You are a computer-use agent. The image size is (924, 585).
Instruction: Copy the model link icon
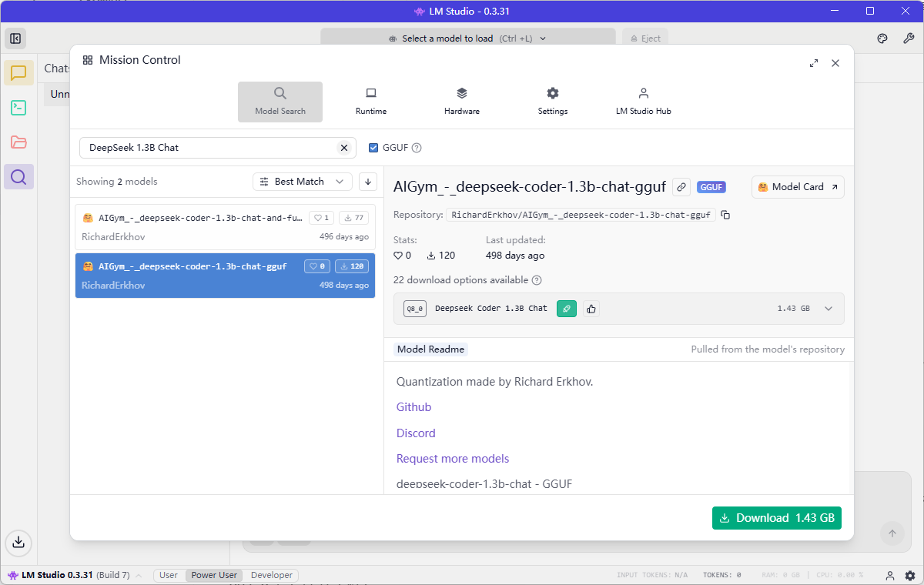(681, 187)
